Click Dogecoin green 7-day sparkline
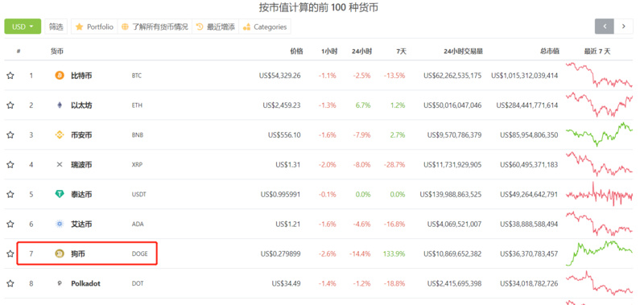This screenshot has width=644, height=305. point(599,253)
